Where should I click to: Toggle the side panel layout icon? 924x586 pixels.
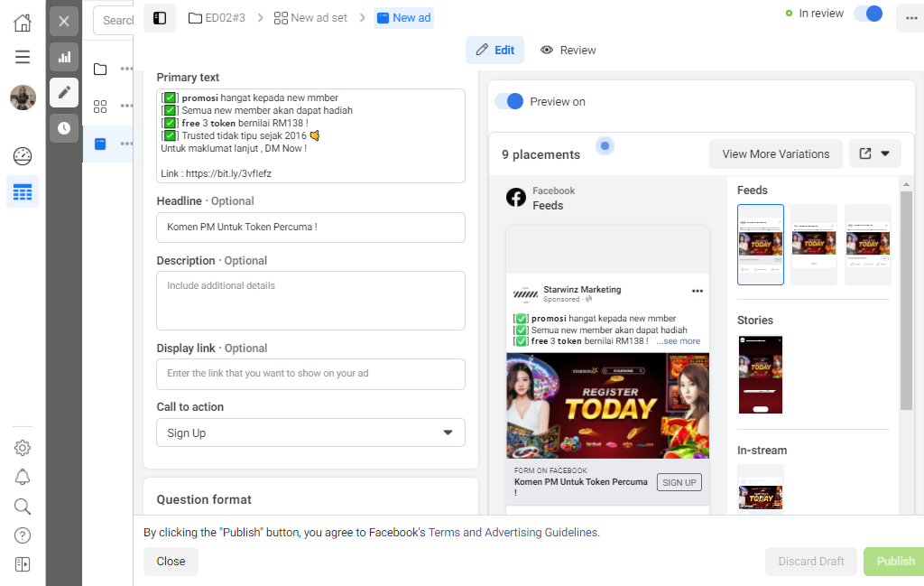[x=160, y=18]
